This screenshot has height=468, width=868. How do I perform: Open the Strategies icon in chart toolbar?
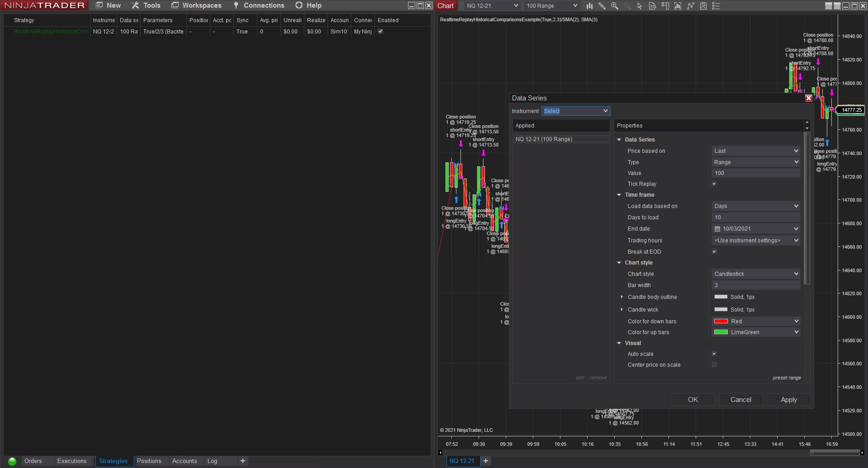click(690, 6)
